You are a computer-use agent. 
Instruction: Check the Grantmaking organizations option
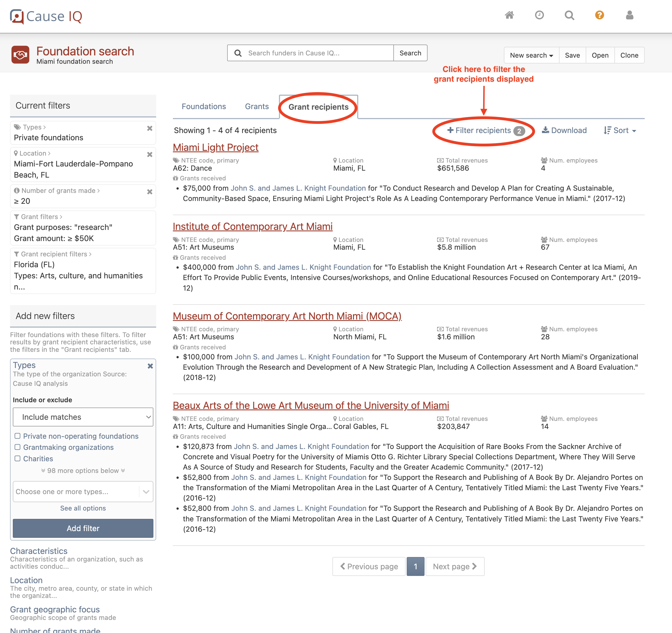[x=18, y=447]
